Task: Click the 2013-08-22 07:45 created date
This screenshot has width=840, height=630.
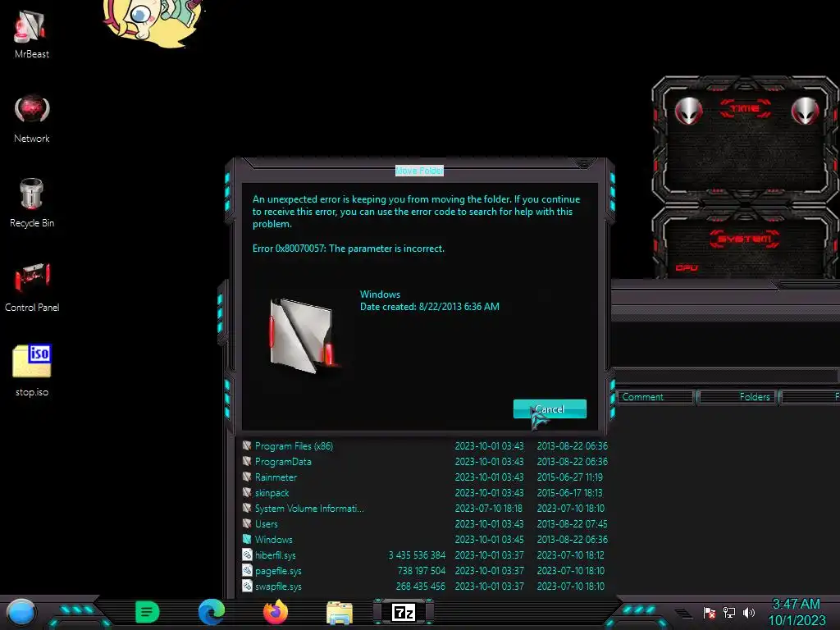Action: 572,524
